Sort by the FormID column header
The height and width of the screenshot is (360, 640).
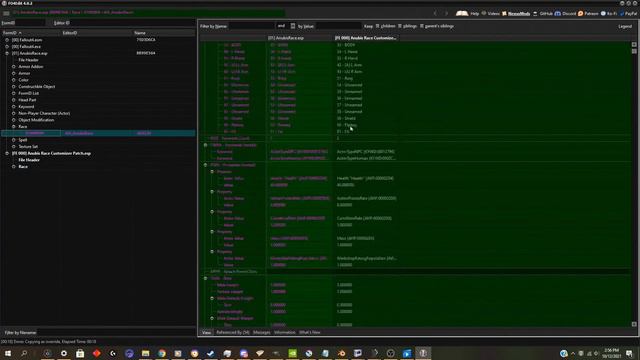(x=31, y=33)
